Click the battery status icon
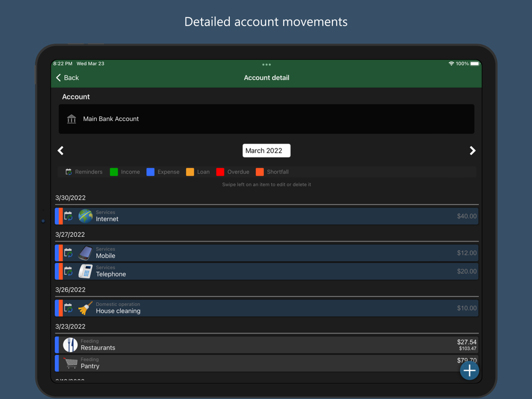532x399 pixels. point(475,63)
